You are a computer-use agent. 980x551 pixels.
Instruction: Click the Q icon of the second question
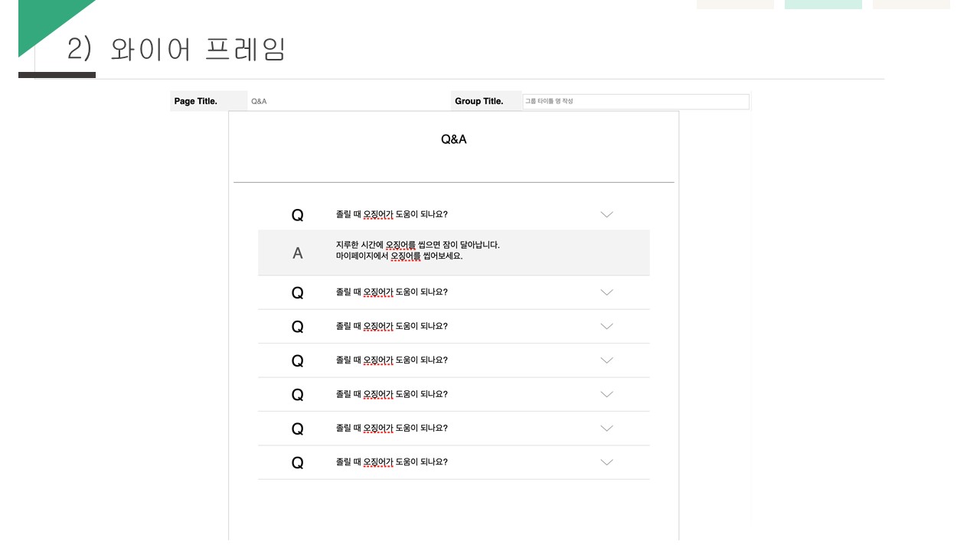coord(298,293)
